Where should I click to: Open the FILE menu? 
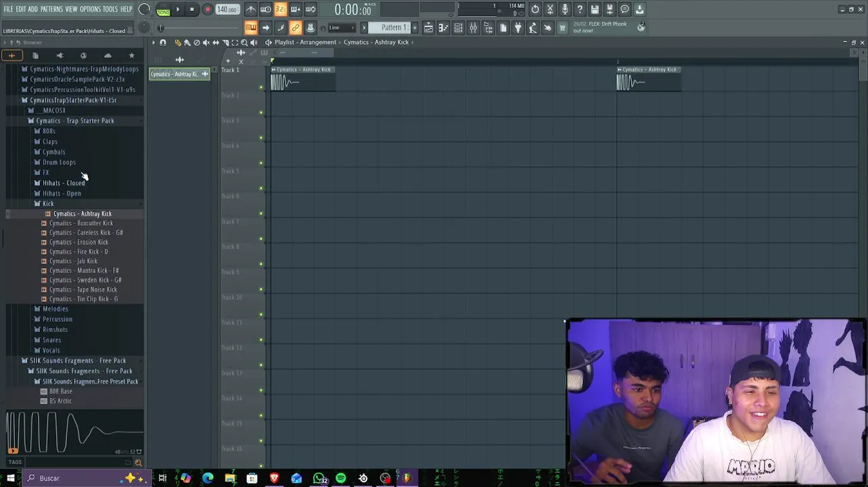9,9
